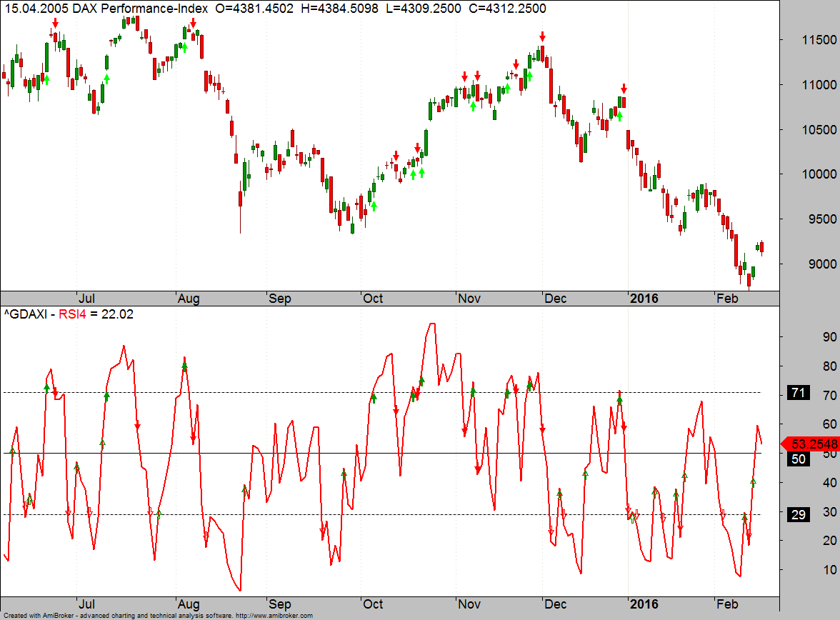The image size is (840, 620).
Task: Click the 40 label on RSI axis
Action: (x=830, y=483)
